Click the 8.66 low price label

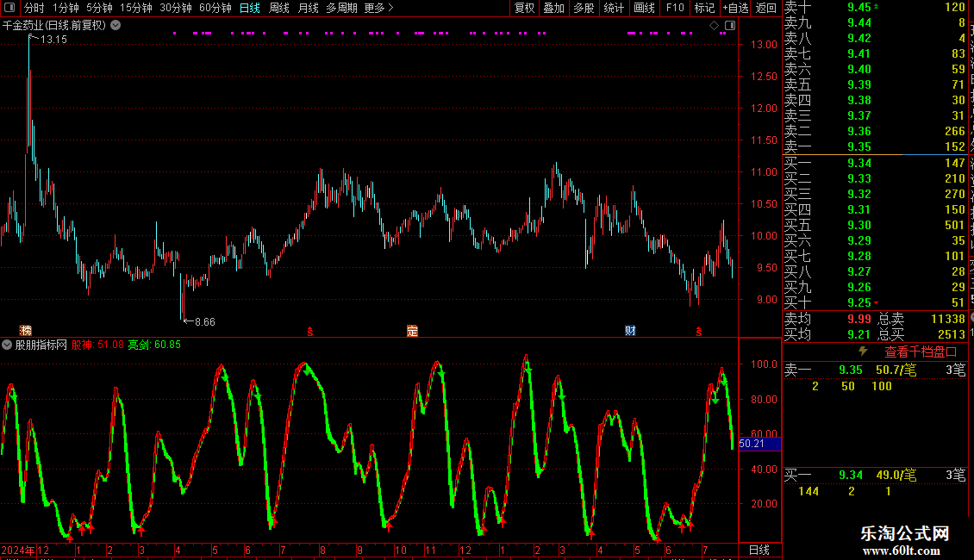(205, 322)
